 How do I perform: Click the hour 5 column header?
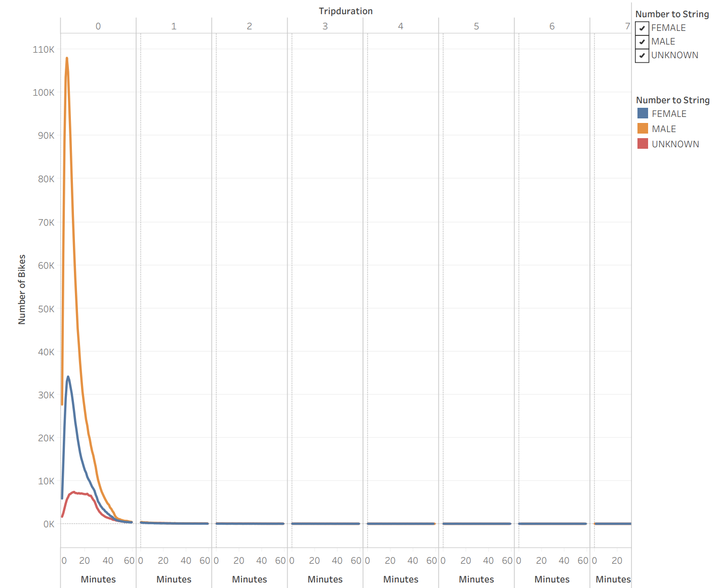tap(476, 26)
